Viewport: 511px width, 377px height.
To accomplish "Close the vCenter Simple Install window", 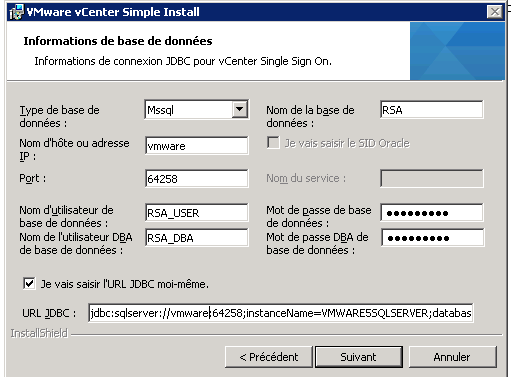I will click(x=495, y=12).
